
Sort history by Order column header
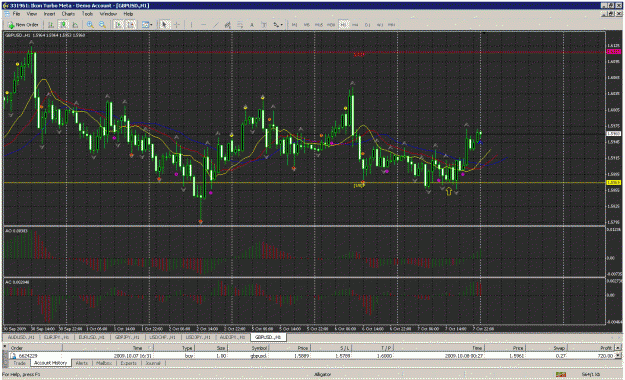(x=35, y=348)
